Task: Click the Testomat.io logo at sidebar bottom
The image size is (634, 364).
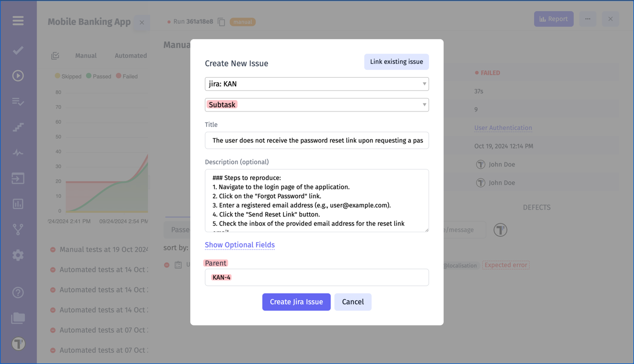Action: click(x=18, y=343)
